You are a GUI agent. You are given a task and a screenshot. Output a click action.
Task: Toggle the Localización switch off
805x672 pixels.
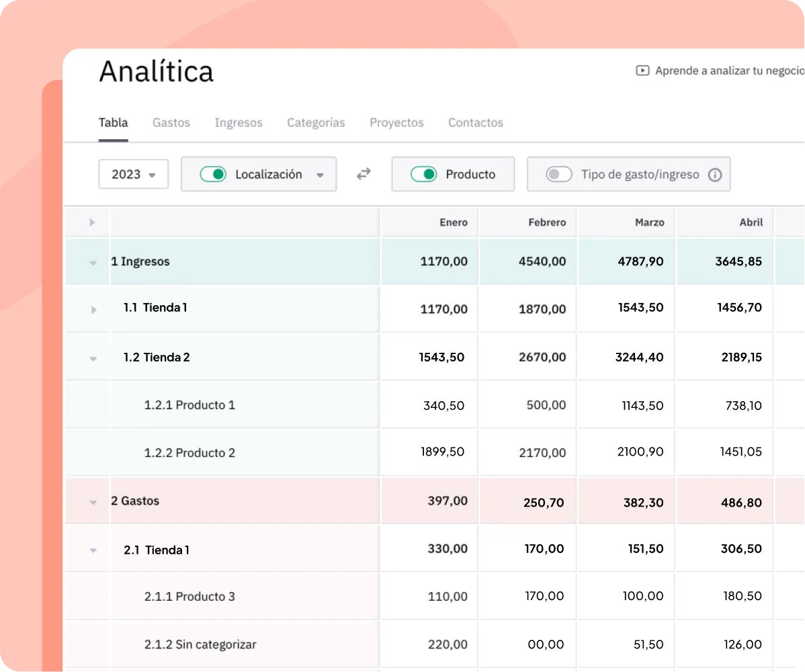[213, 175]
